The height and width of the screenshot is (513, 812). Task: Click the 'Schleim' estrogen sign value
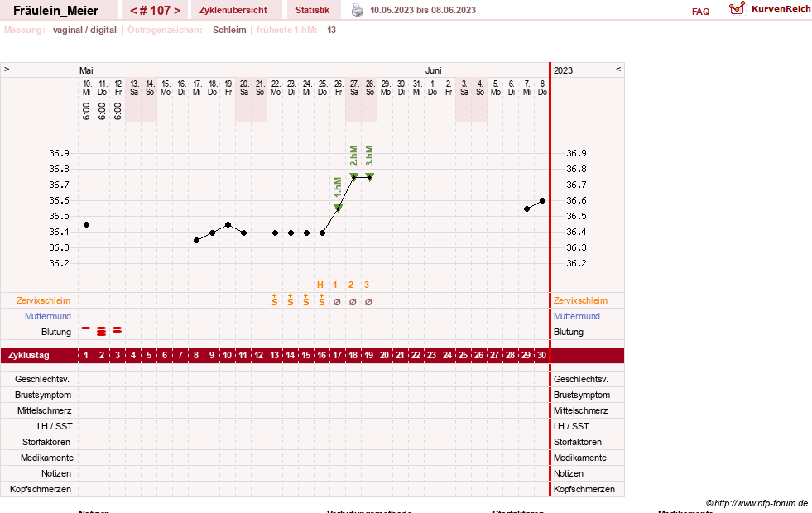point(229,30)
